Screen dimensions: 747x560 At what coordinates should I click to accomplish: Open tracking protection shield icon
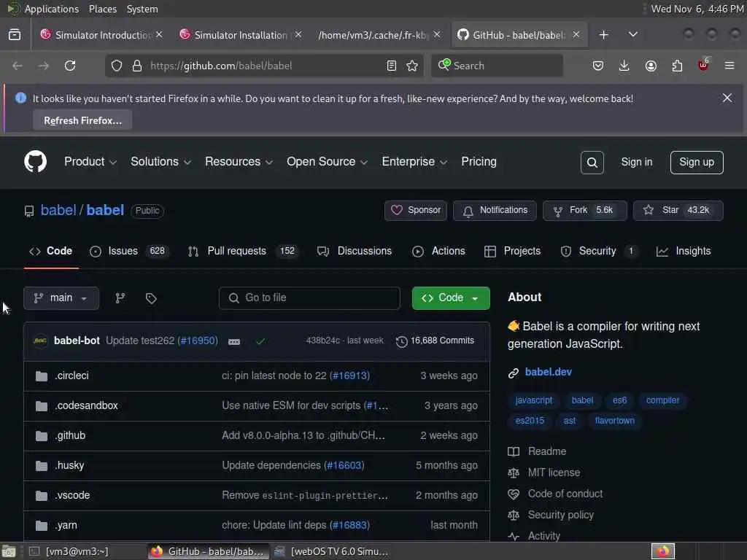117,66
